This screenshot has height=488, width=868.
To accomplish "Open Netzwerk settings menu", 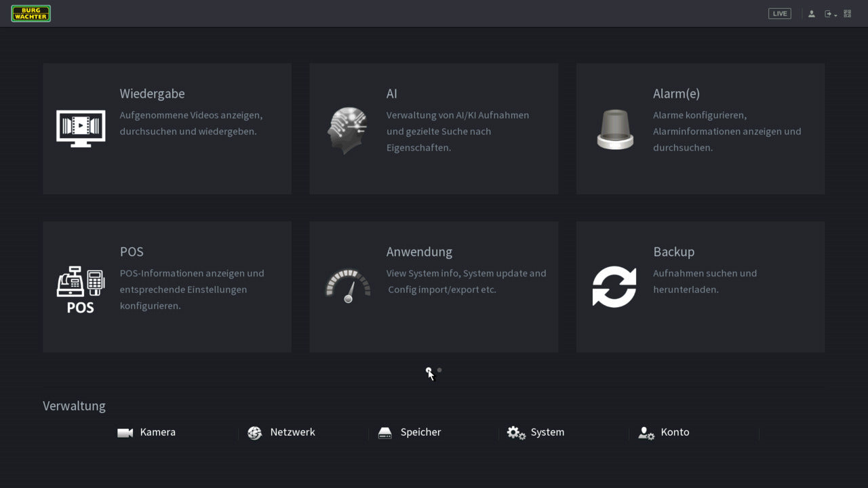I will pyautogui.click(x=281, y=432).
